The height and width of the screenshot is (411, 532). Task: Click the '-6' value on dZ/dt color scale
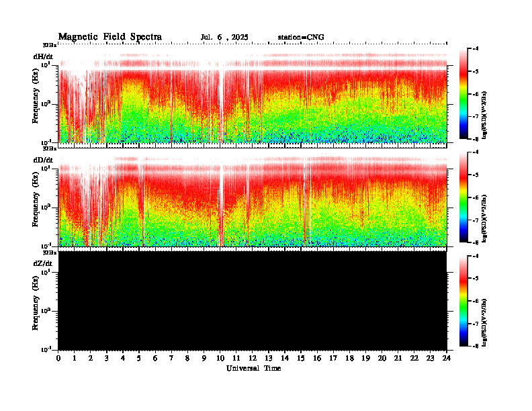click(x=476, y=301)
